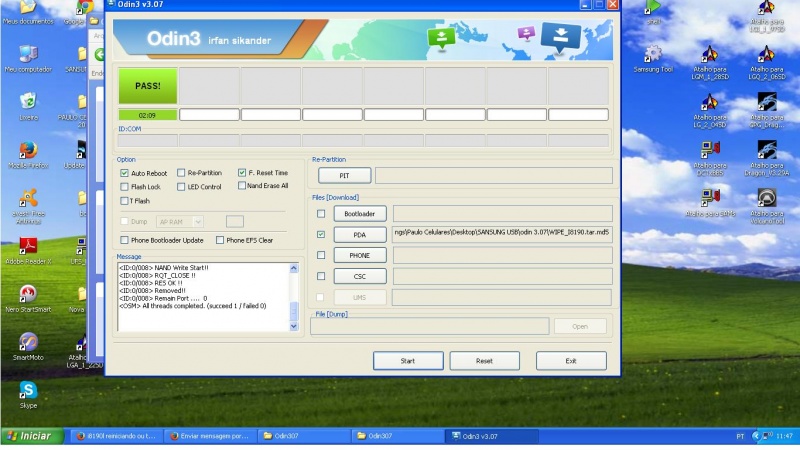Select 'All threads completed' log line
The width and height of the screenshot is (800, 450).
coord(192,306)
